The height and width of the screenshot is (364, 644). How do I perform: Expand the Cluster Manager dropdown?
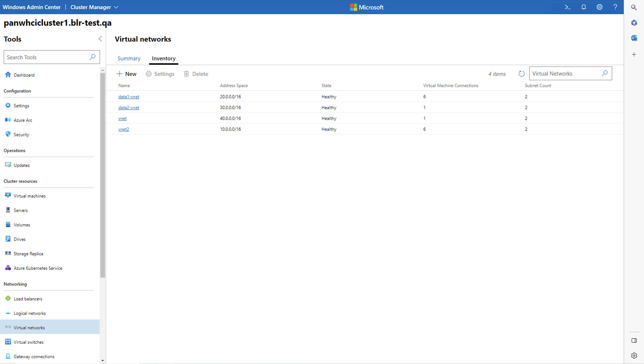click(94, 7)
